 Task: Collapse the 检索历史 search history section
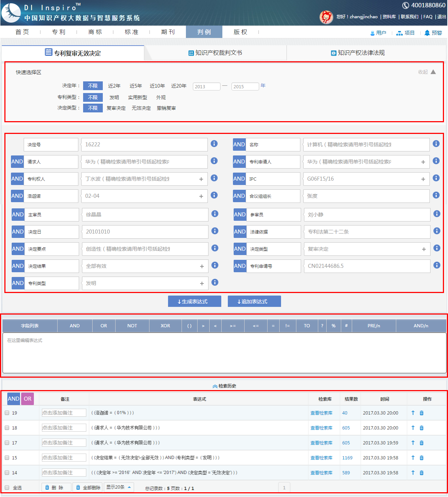click(x=224, y=386)
